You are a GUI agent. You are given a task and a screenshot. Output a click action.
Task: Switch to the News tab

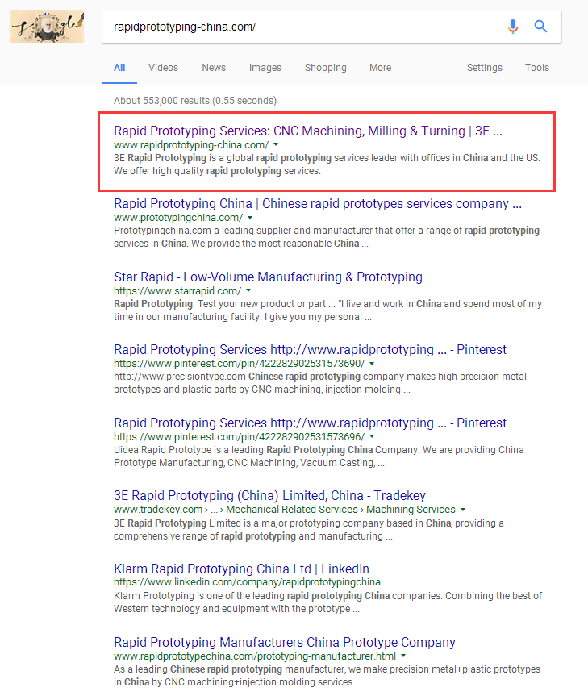[x=214, y=68]
